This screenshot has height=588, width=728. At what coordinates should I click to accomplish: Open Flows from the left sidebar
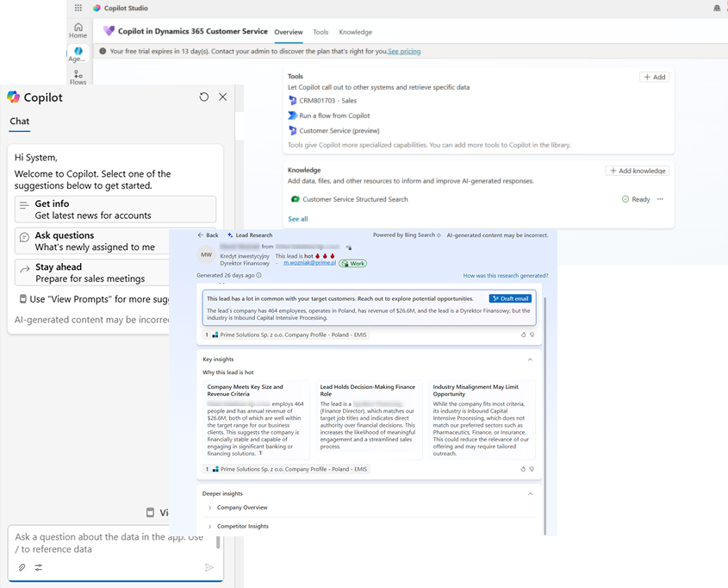pyautogui.click(x=78, y=78)
